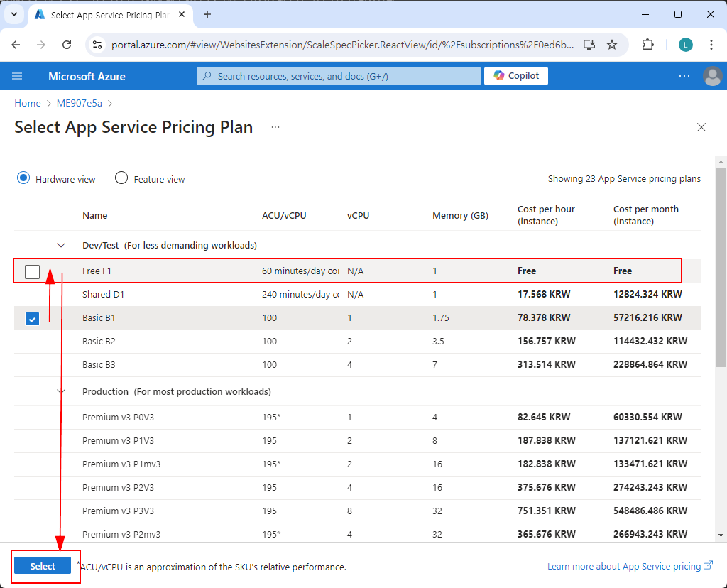Click the Copilot button

(516, 76)
